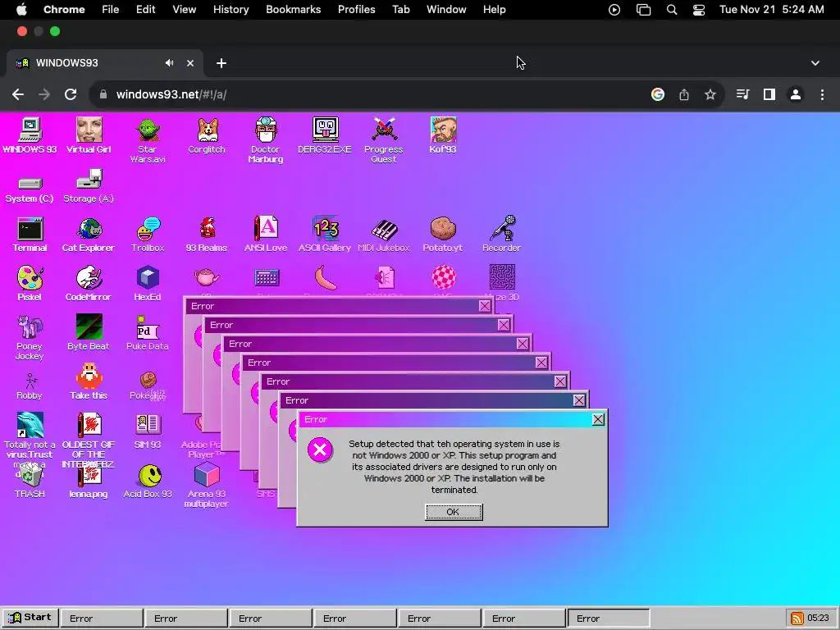Click the Chrome back arrow
This screenshot has width=840, height=630.
click(x=18, y=95)
